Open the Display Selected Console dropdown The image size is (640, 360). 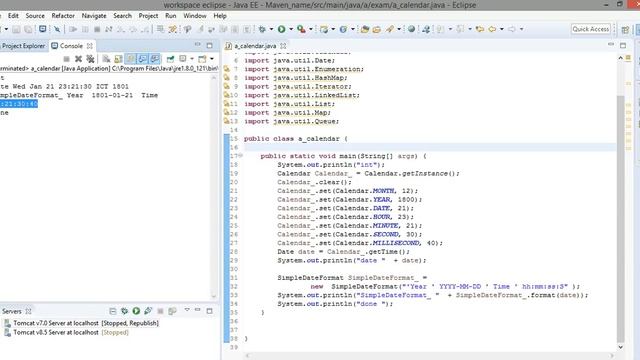192,59
